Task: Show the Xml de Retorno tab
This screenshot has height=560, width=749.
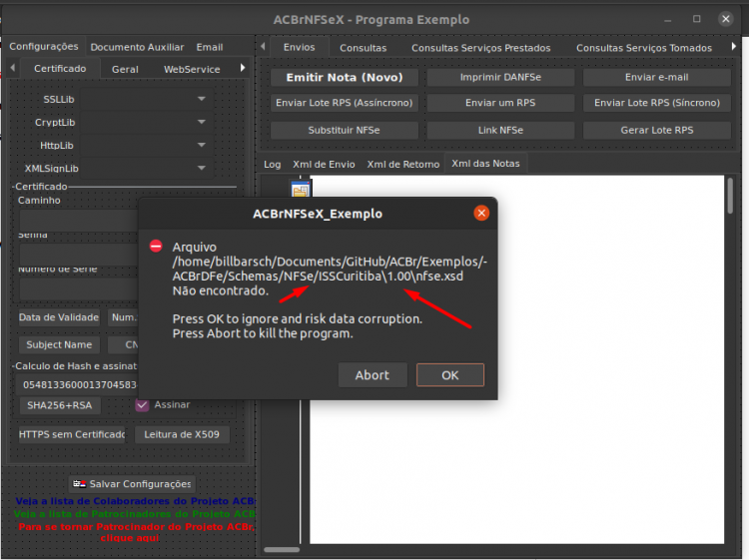Action: 403,165
